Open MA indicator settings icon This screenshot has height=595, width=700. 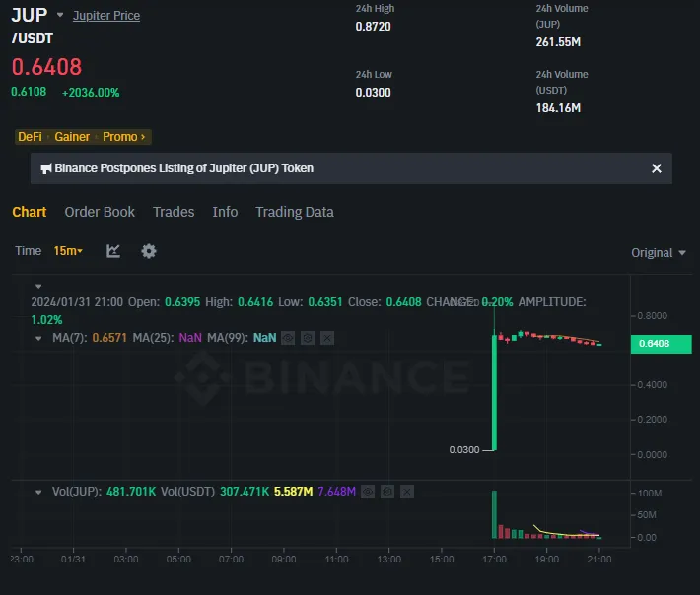[x=308, y=338]
